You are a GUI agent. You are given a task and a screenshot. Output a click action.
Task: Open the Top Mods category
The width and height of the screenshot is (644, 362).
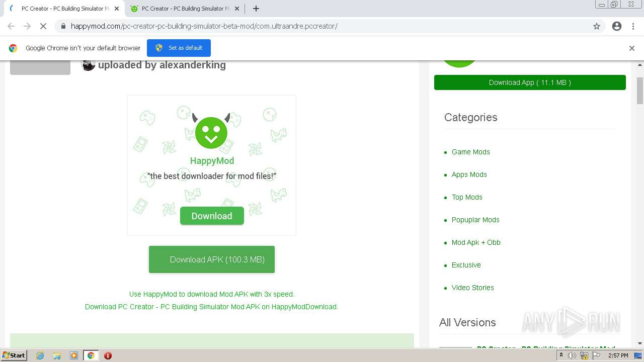click(x=467, y=197)
